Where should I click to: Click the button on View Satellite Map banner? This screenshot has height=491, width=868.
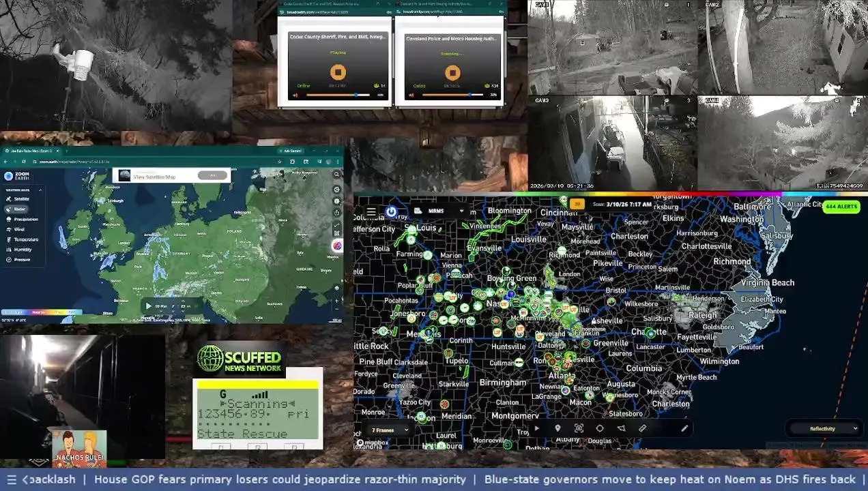click(212, 175)
